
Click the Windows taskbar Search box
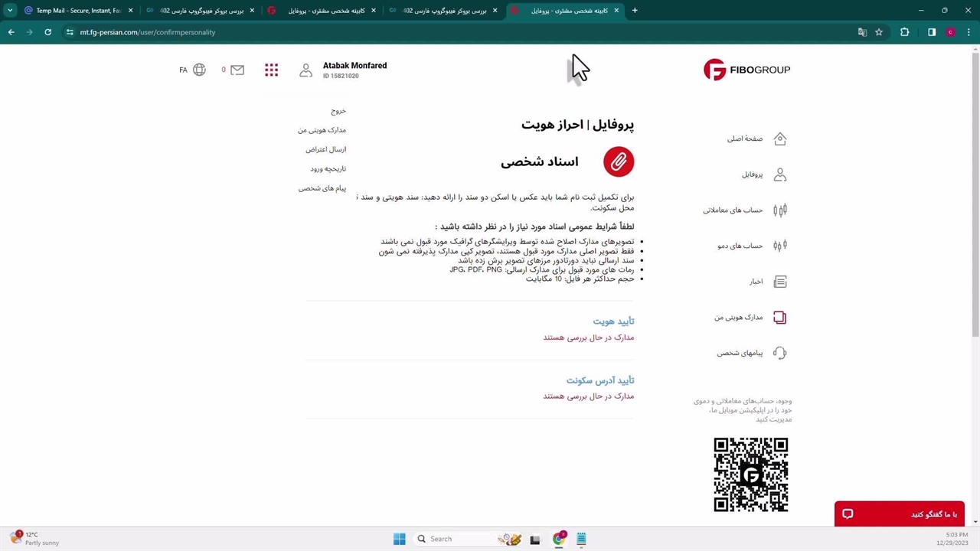pyautogui.click(x=452, y=539)
